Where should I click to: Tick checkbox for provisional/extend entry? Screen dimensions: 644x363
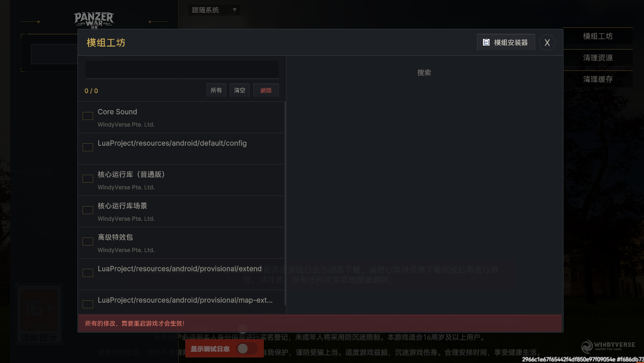(x=88, y=273)
